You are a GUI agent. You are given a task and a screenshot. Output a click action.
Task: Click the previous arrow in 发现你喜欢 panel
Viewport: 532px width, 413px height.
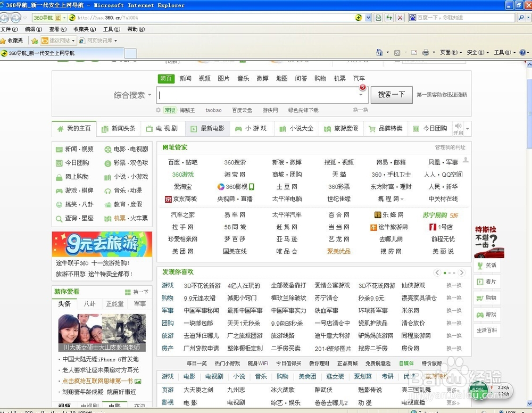pos(437,272)
